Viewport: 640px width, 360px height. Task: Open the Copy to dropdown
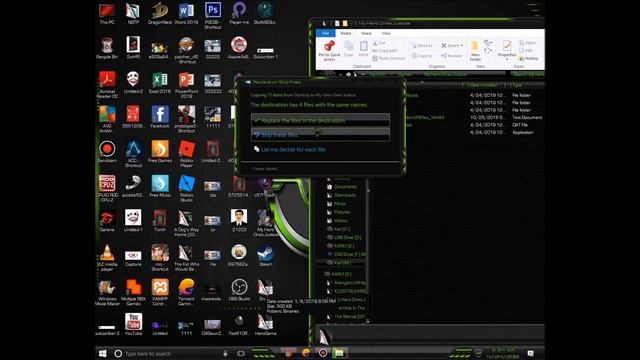pos(423,56)
